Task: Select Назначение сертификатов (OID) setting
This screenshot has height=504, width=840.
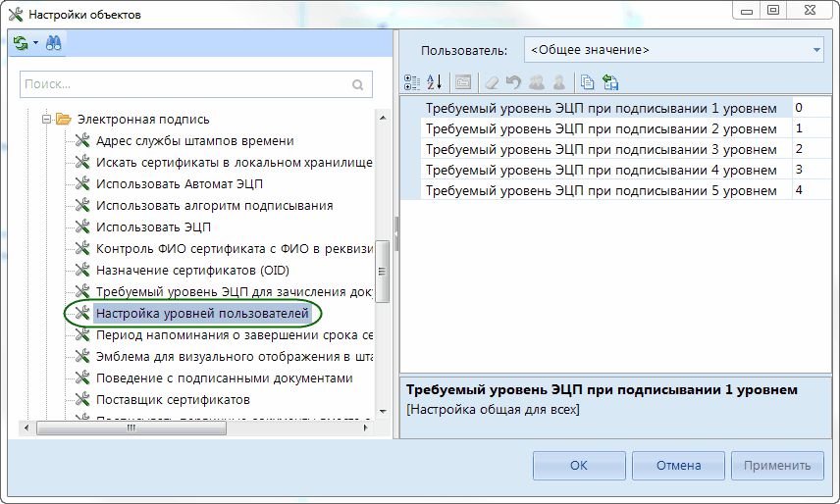Action: (191, 271)
